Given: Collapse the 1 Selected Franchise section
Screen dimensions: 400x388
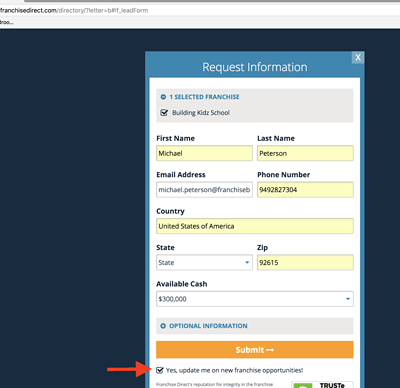Looking at the screenshot, I should [x=163, y=97].
